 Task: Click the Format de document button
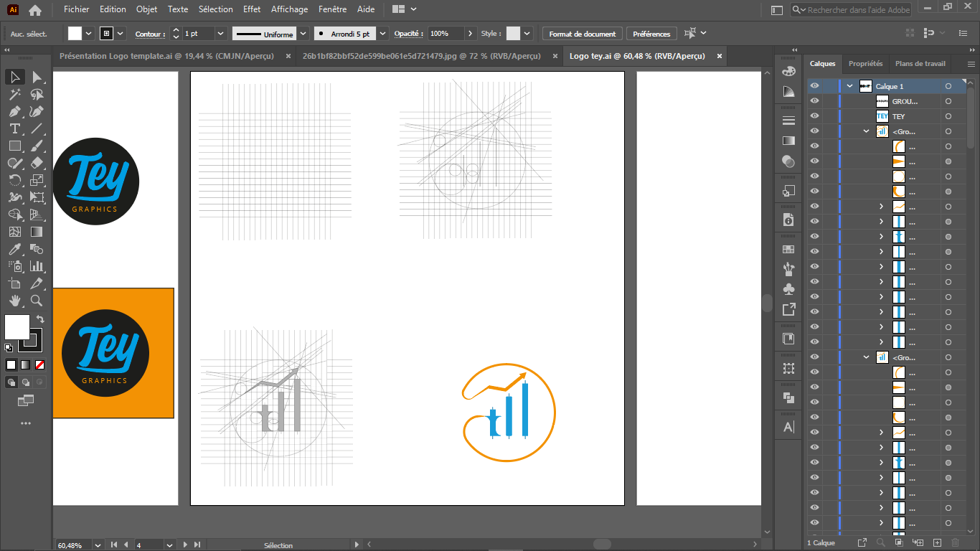[583, 34]
